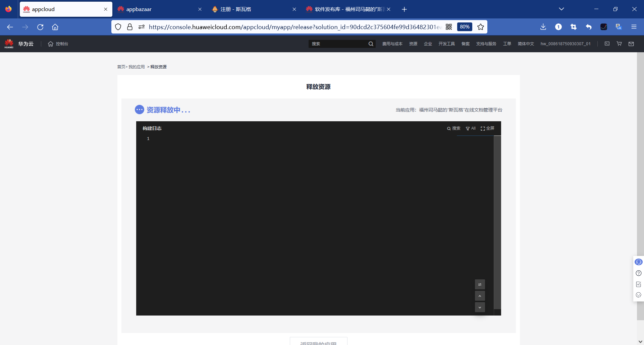
Task: Click the 全屏 fullscreen icon on build log
Action: coord(488,128)
